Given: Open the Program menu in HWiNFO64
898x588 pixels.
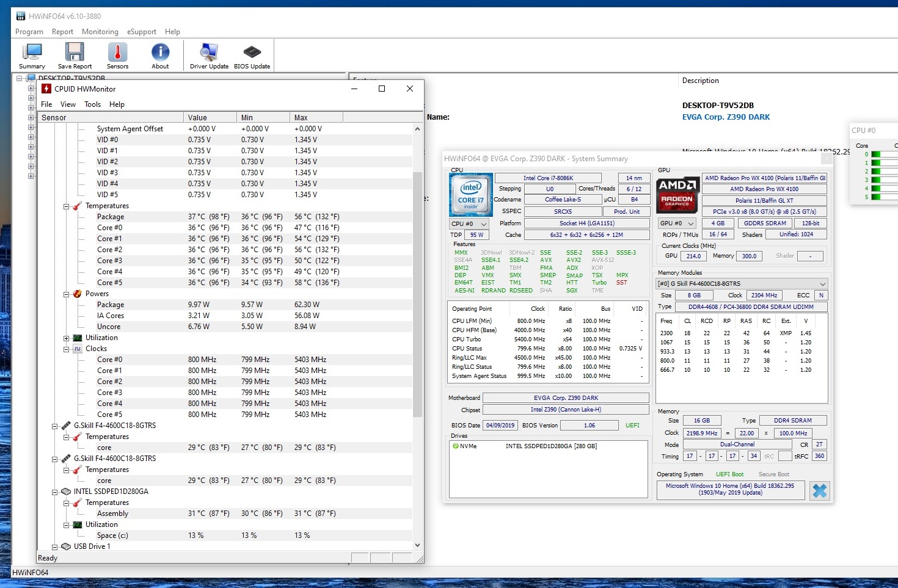Looking at the screenshot, I should point(29,32).
